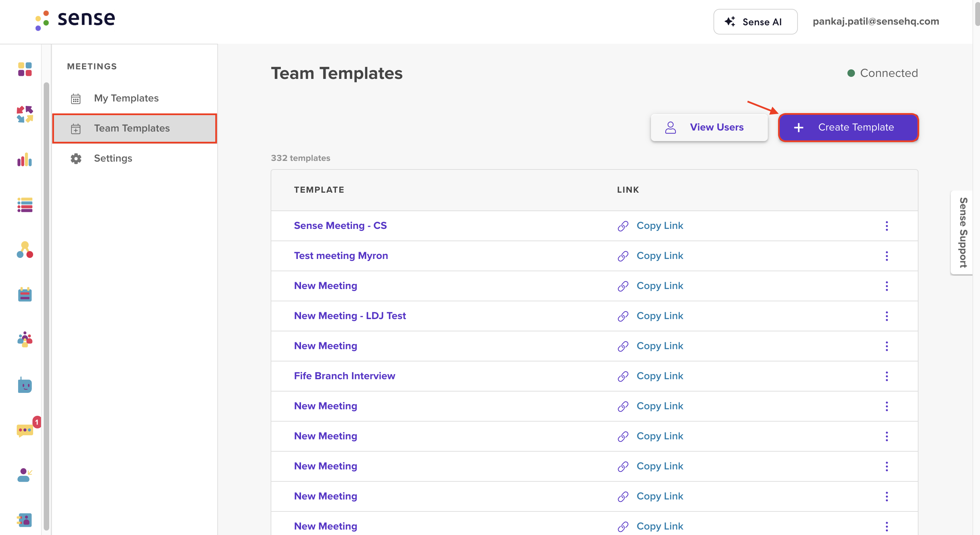
Task: Click the LINK column header
Action: 628,190
